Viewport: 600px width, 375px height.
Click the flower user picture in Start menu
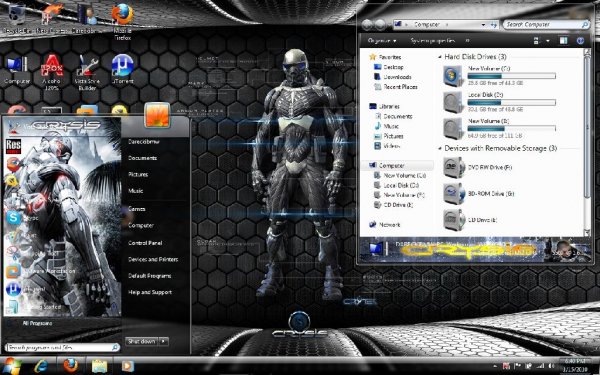pyautogui.click(x=157, y=115)
